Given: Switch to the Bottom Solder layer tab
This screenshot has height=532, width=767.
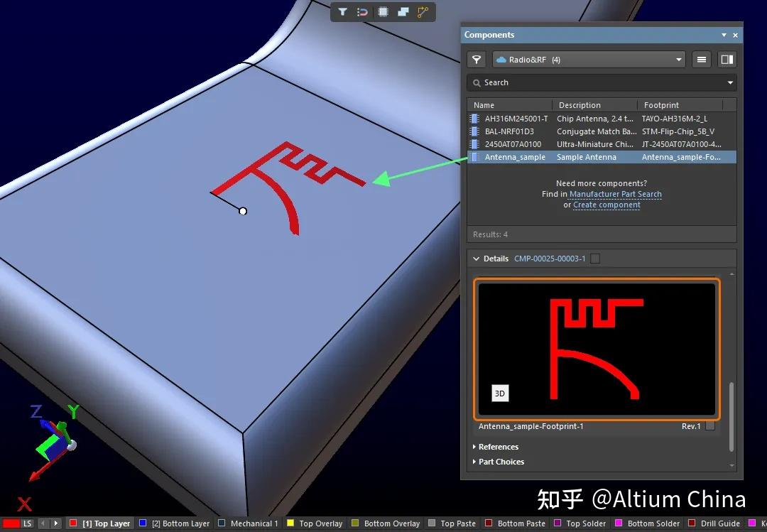Looking at the screenshot, I should pos(647,523).
